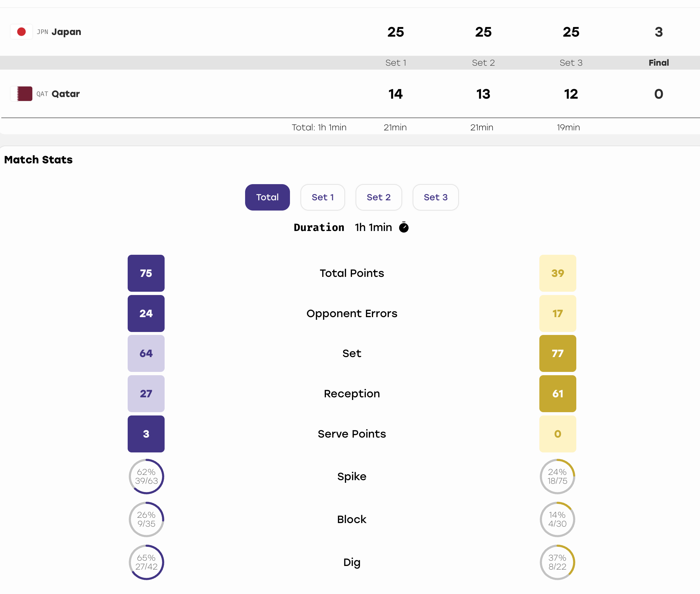This screenshot has width=700, height=594.
Task: Open the Japan team name
Action: [x=66, y=32]
